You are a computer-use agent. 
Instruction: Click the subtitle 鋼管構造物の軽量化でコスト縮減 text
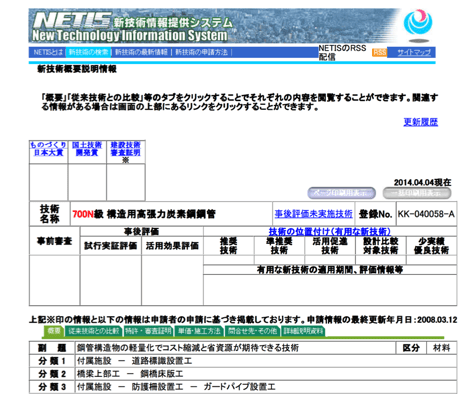tap(188, 348)
